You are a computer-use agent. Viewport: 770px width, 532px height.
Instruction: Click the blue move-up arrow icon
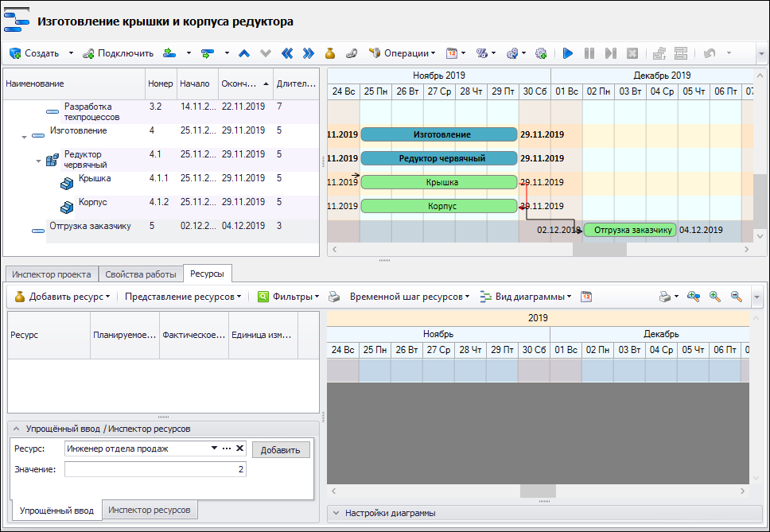point(244,53)
